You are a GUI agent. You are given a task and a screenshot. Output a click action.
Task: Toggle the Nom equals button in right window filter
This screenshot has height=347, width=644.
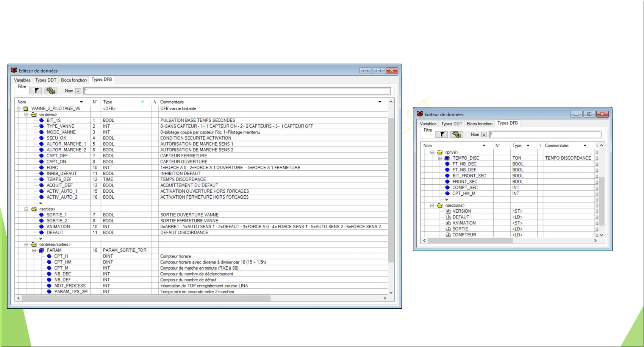484,135
